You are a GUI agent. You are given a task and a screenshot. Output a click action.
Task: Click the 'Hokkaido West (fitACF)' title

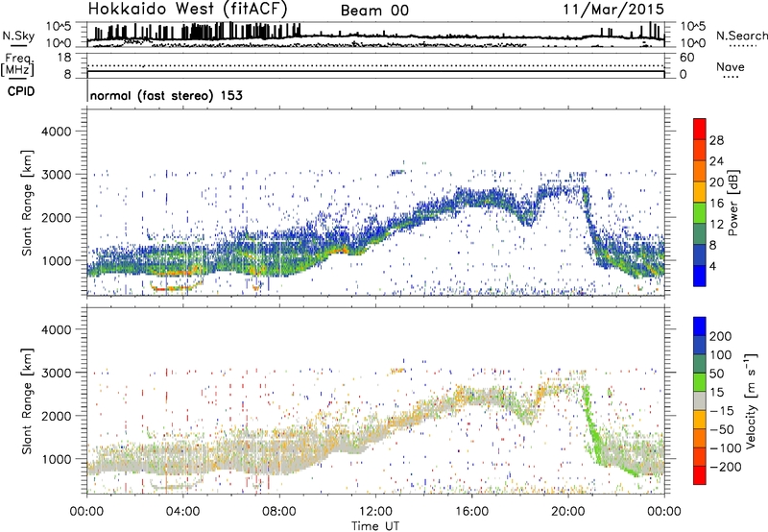(188, 9)
